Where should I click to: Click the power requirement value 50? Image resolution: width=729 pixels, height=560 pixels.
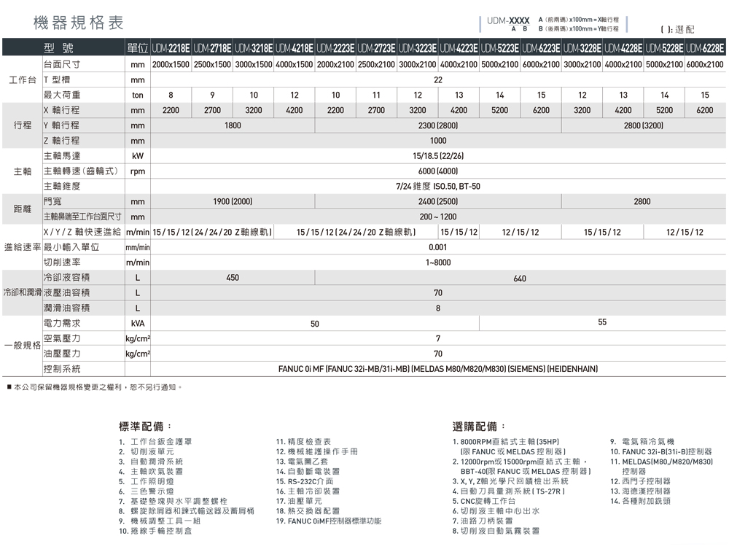point(315,324)
